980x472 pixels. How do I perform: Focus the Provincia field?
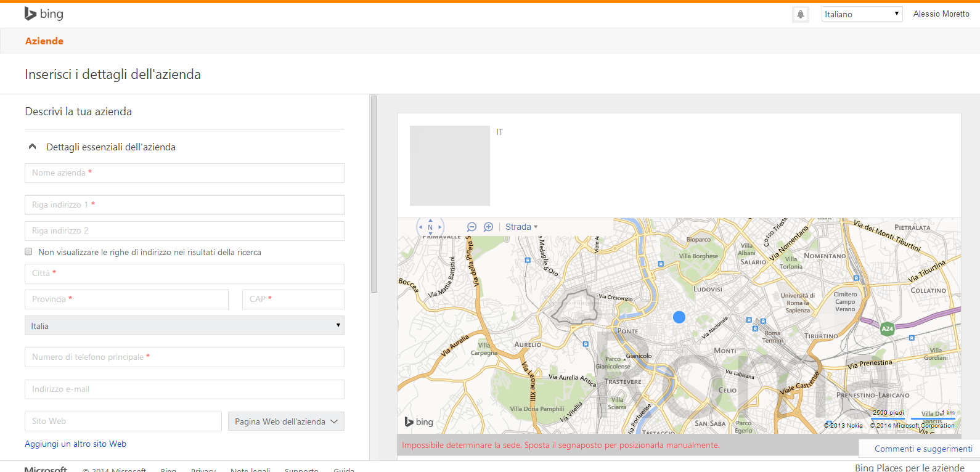[x=126, y=299]
